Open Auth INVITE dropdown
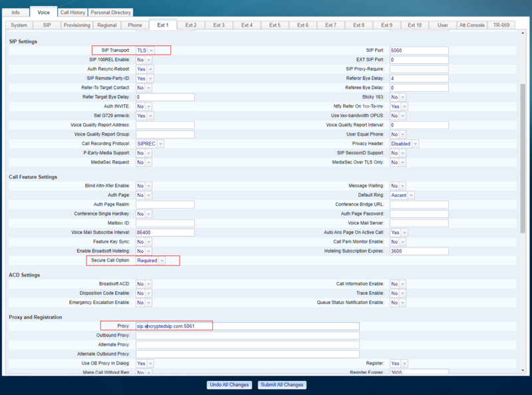The height and width of the screenshot is (395, 532). coord(144,106)
